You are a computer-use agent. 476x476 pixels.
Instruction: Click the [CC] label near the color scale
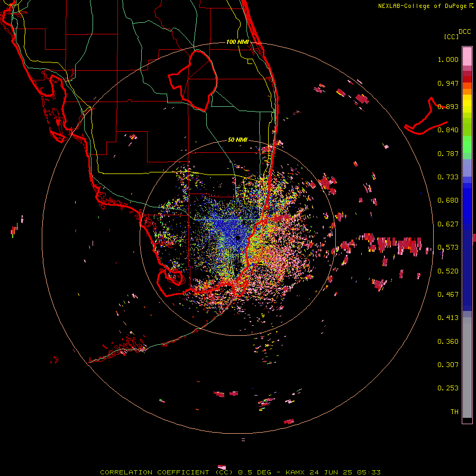[452, 36]
